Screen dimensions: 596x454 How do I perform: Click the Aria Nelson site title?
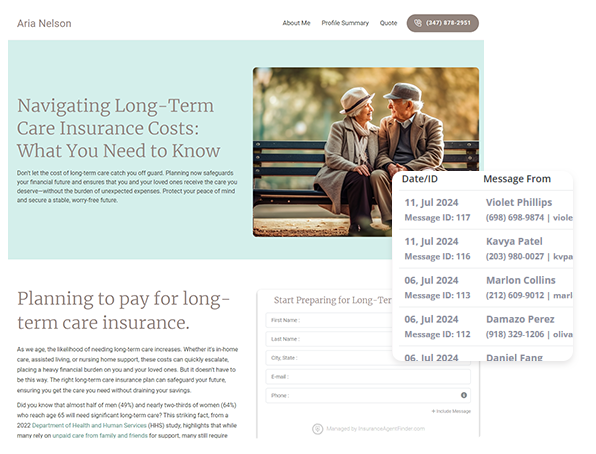click(x=44, y=24)
